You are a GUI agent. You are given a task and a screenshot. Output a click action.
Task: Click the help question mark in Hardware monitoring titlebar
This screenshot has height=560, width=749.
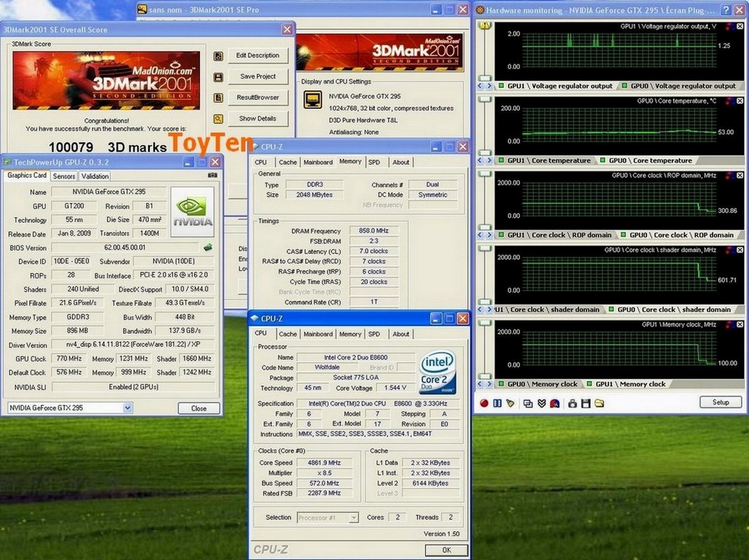(x=726, y=9)
